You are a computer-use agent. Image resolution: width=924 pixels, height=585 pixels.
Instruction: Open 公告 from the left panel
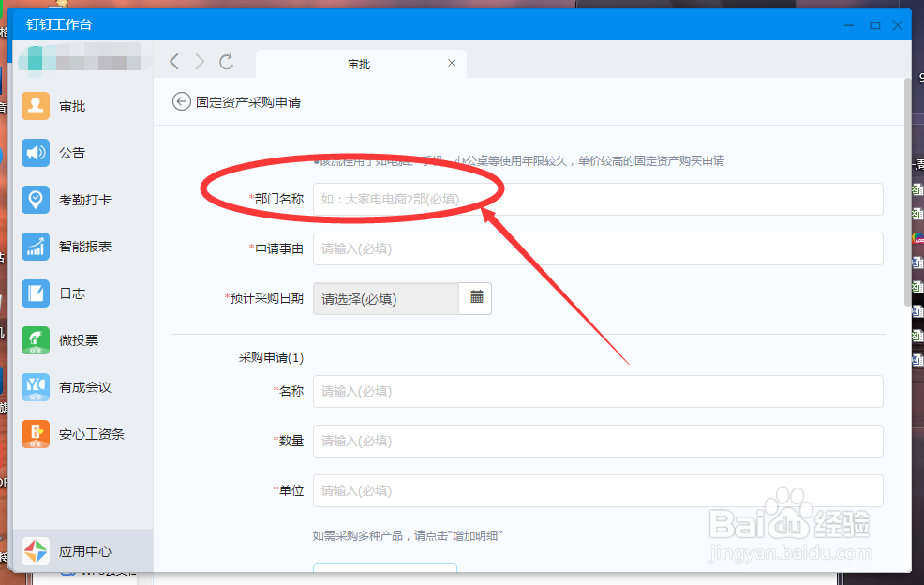(36, 153)
